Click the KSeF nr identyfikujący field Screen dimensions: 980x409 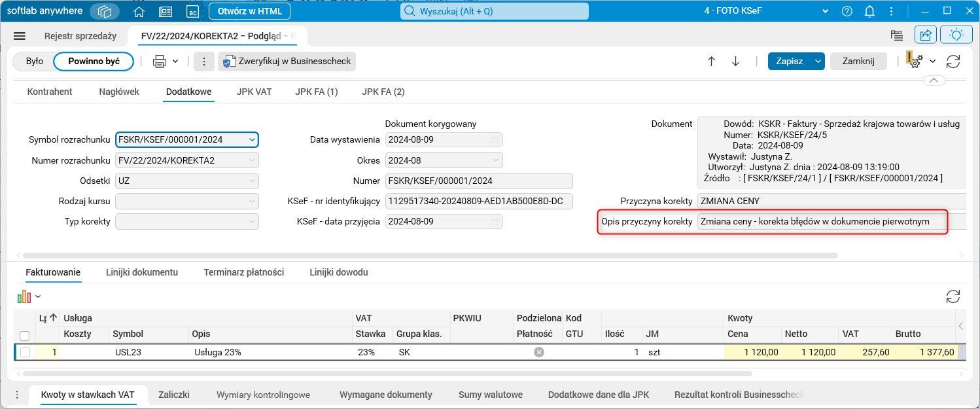[479, 201]
